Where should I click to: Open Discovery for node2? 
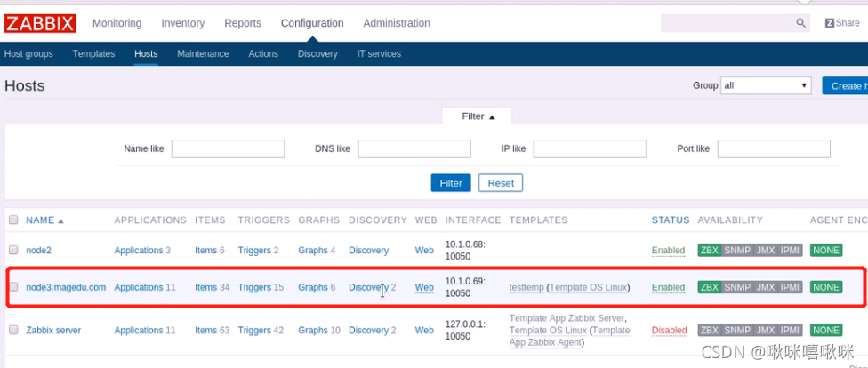click(369, 250)
